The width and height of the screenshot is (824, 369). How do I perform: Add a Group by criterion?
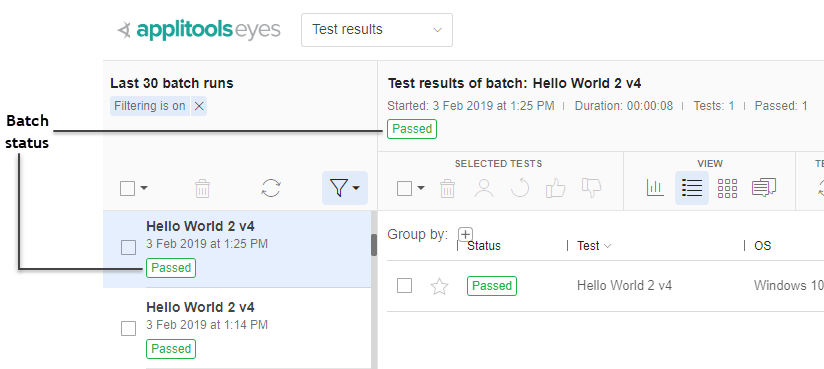tap(466, 234)
